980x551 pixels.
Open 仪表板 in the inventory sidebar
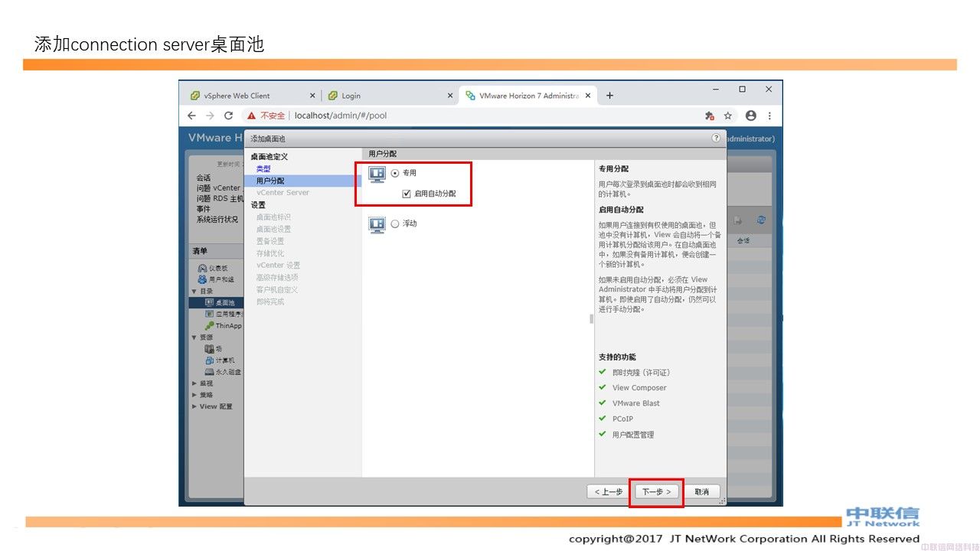219,268
